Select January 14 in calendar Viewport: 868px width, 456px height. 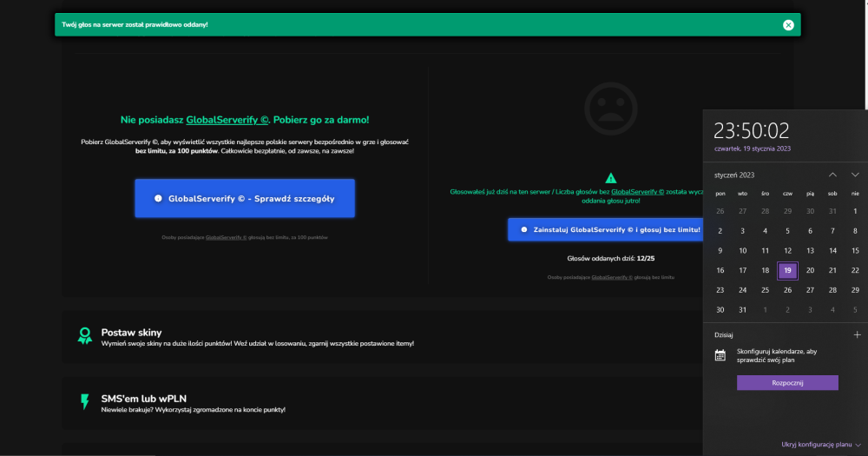point(832,250)
